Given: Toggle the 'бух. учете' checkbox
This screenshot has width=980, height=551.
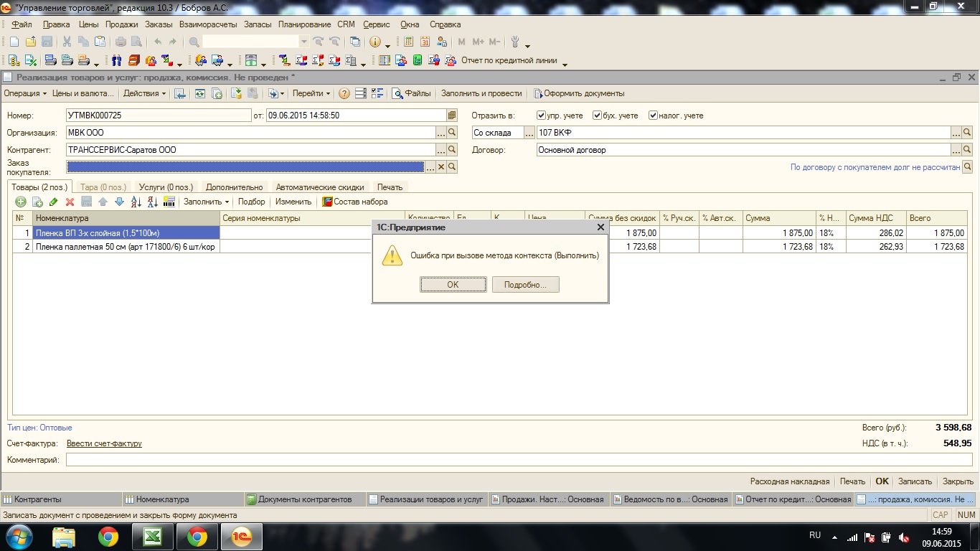Looking at the screenshot, I should [597, 116].
